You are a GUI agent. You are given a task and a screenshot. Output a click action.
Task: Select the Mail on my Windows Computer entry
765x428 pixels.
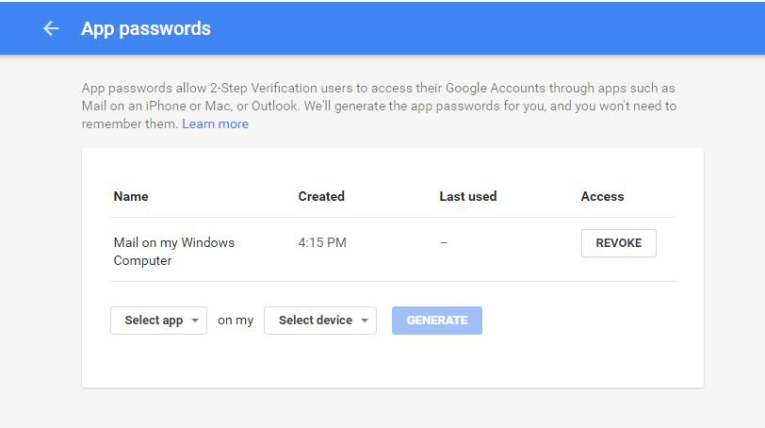(174, 251)
